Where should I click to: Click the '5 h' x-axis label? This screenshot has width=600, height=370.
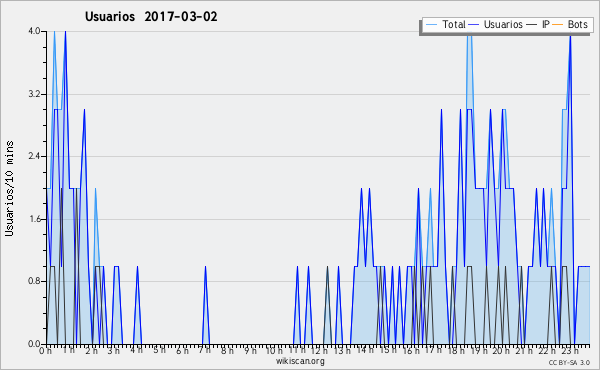[x=159, y=350]
